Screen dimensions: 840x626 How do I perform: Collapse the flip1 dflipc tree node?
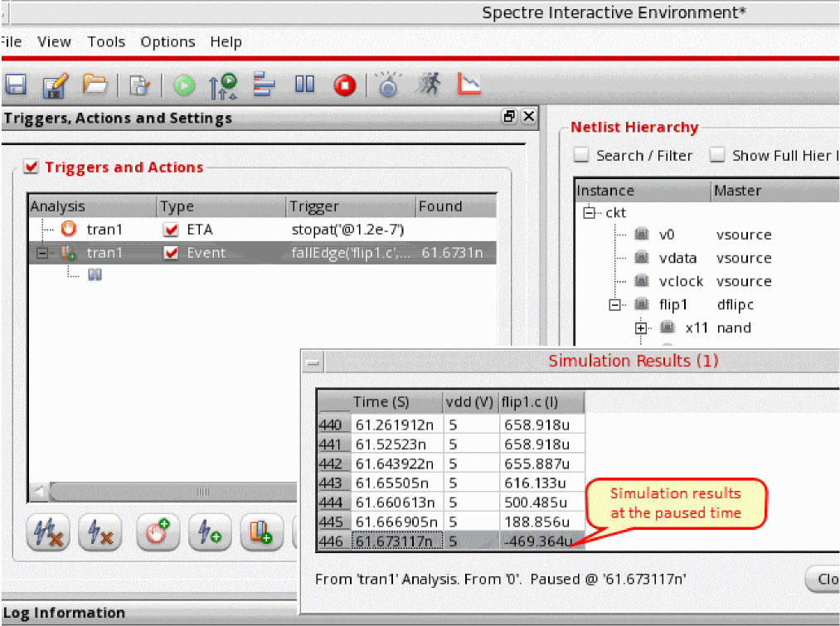(x=614, y=305)
